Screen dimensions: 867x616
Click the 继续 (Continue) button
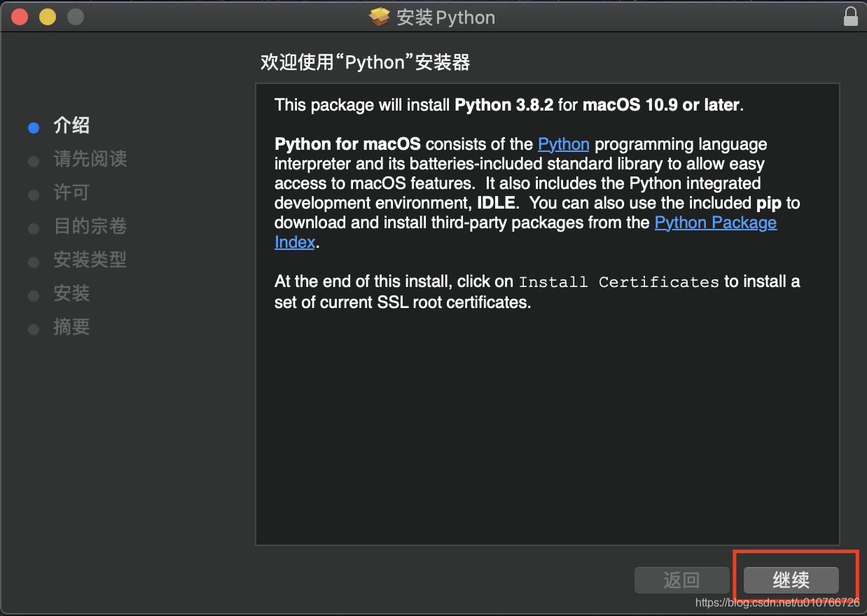[791, 580]
